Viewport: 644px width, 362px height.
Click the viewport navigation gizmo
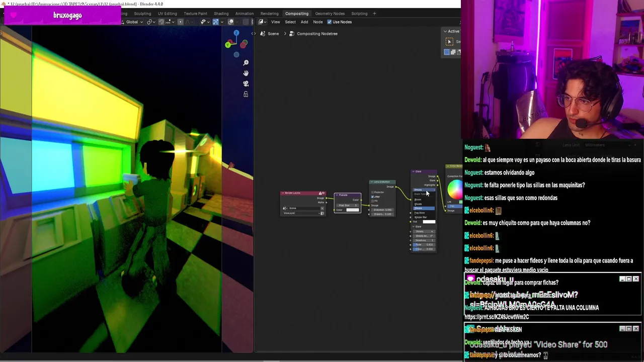point(236,44)
